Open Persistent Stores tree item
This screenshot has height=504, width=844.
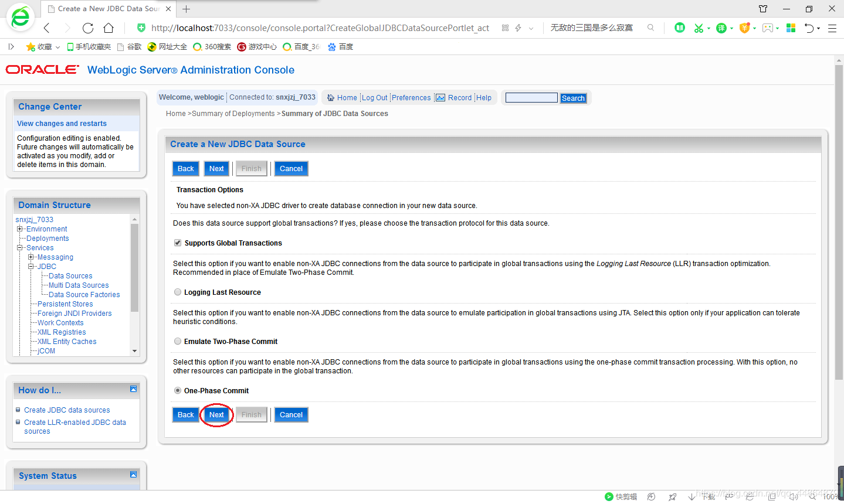(x=65, y=304)
